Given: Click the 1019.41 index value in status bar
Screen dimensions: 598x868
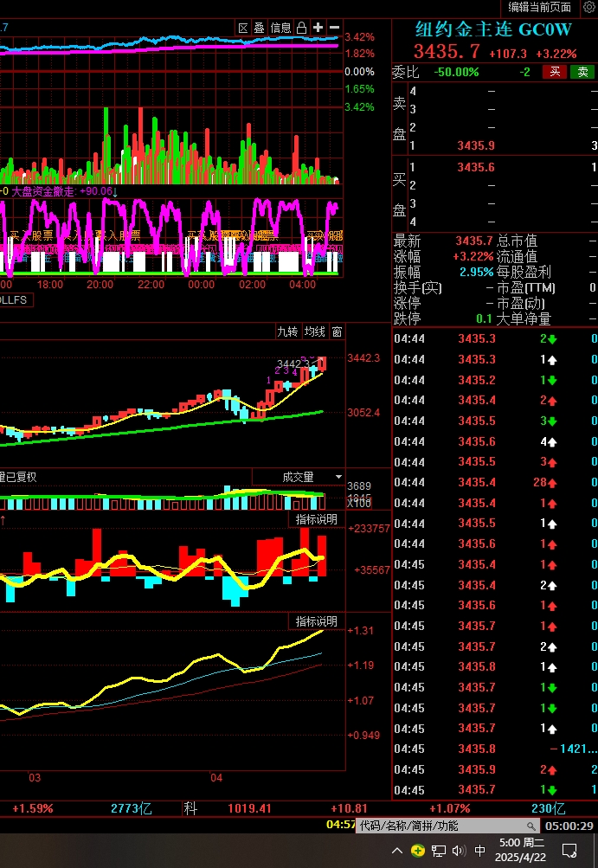Looking at the screenshot, I should pos(249,809).
